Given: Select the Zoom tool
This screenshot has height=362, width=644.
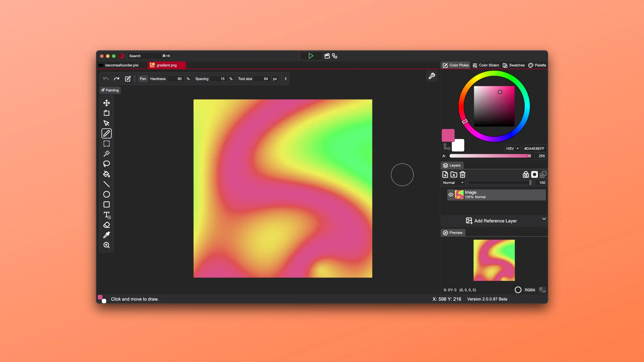Looking at the screenshot, I should tap(106, 245).
